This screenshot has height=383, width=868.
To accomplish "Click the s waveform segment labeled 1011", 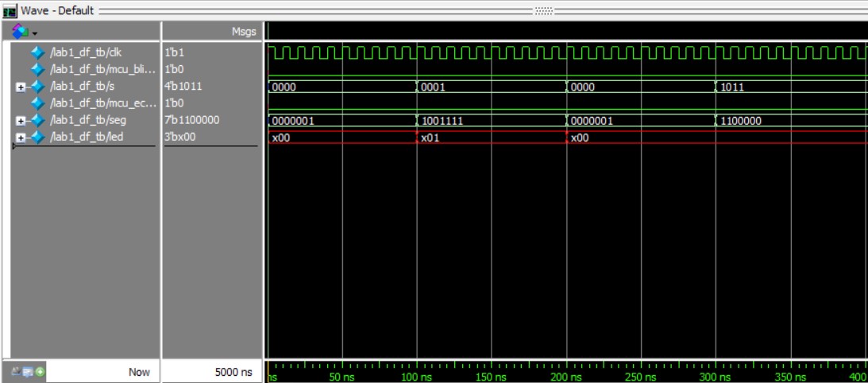I will pos(792,87).
